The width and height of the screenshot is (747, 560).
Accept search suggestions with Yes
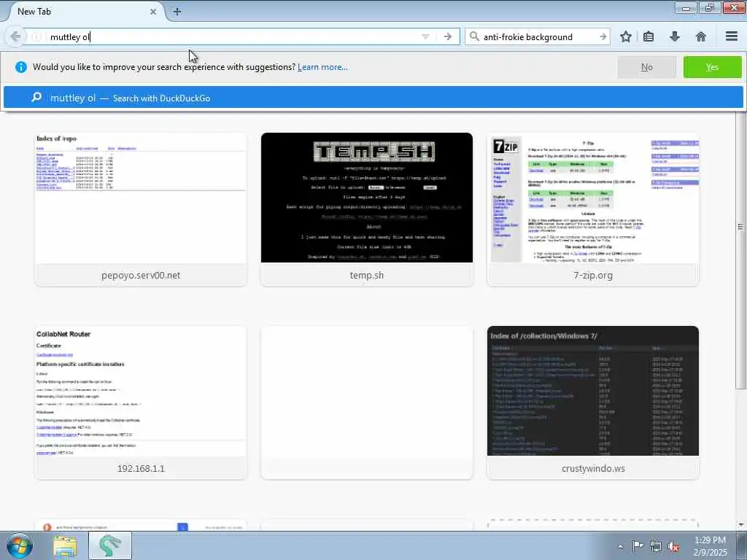coord(712,67)
